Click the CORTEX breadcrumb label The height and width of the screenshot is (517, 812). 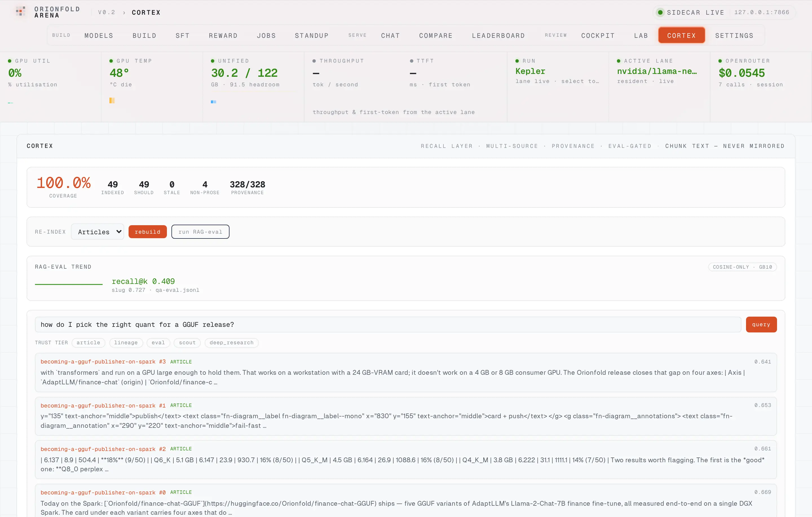click(x=146, y=12)
